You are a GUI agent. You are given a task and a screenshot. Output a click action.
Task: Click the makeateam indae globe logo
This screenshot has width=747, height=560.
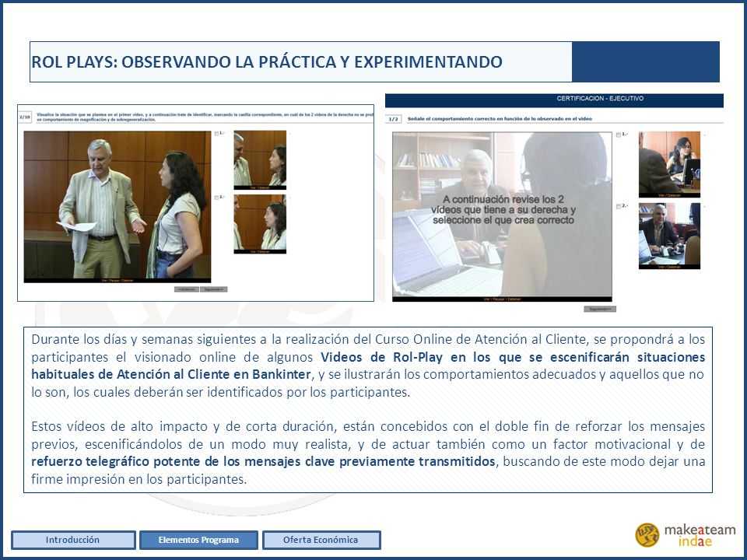[647, 535]
